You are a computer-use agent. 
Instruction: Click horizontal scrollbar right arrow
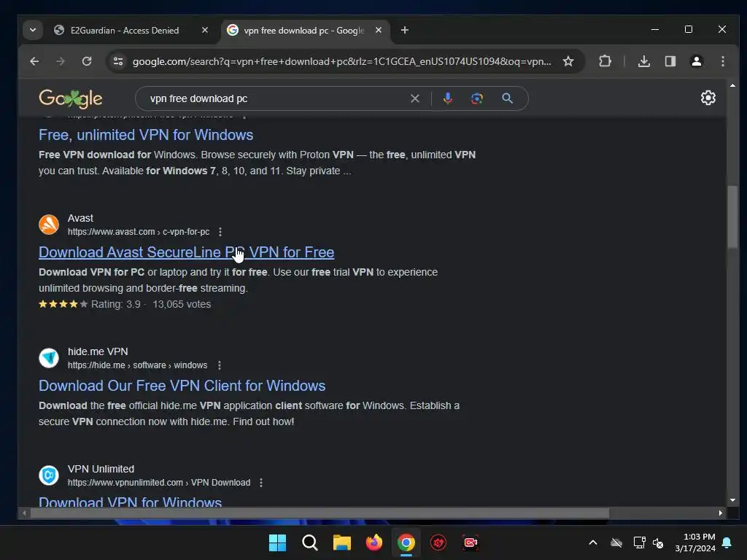[x=720, y=513]
